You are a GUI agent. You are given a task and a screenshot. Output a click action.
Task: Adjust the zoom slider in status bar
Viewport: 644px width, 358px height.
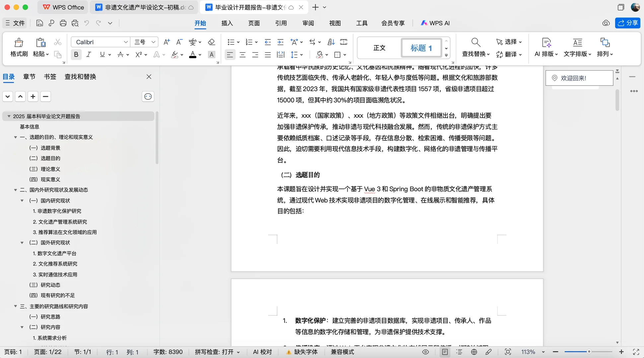[x=589, y=352]
